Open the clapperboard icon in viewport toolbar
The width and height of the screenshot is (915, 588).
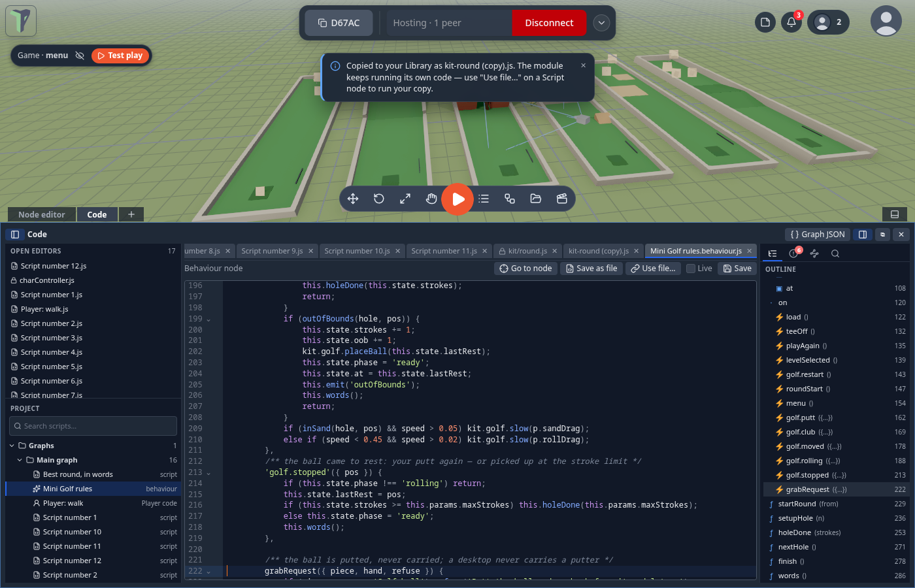(562, 199)
